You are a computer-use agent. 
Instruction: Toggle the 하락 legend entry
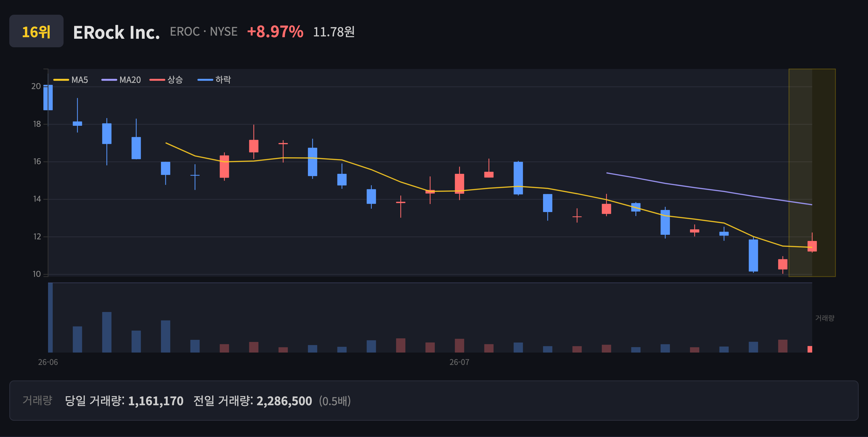214,80
